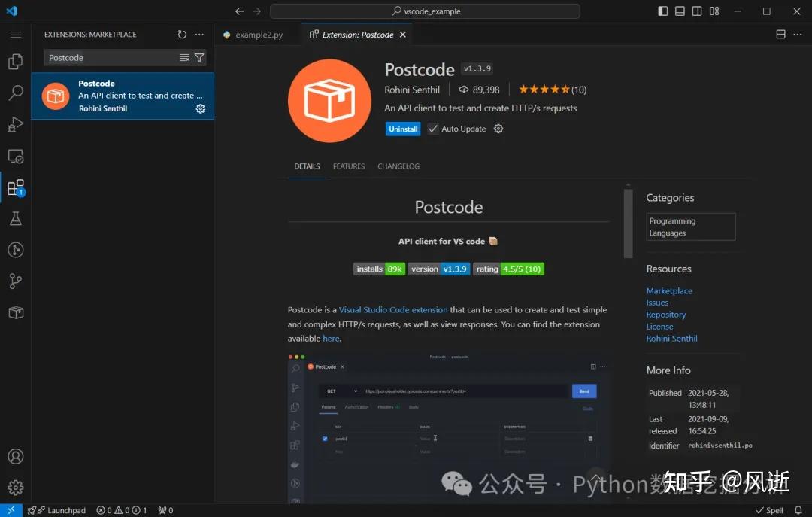812x517 pixels.
Task: Open Run and Debug view
Action: click(16, 124)
